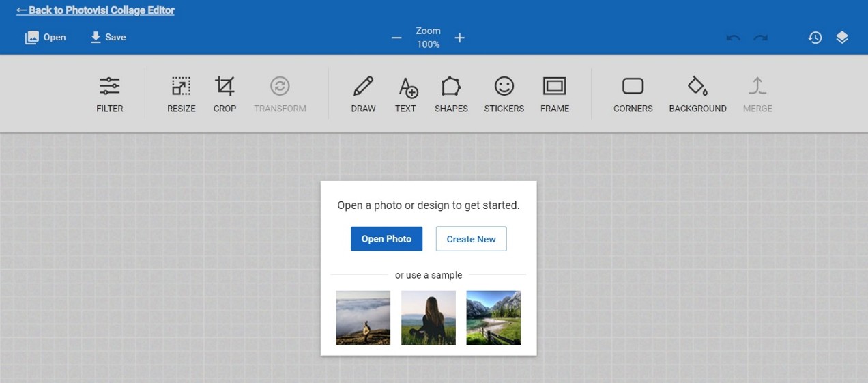Screen dimensions: 868x383
Task: Open the Shapes tool
Action: 451,94
